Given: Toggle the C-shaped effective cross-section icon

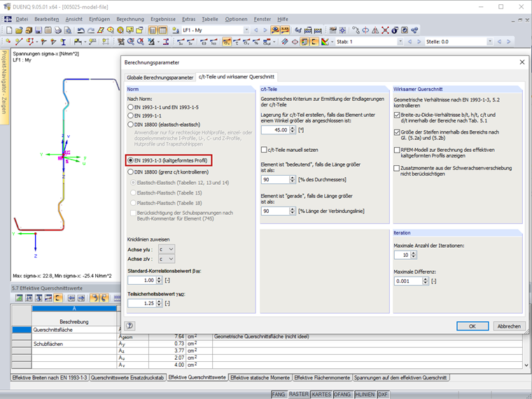Looking at the screenshot, I should pyautogui.click(x=314, y=41).
